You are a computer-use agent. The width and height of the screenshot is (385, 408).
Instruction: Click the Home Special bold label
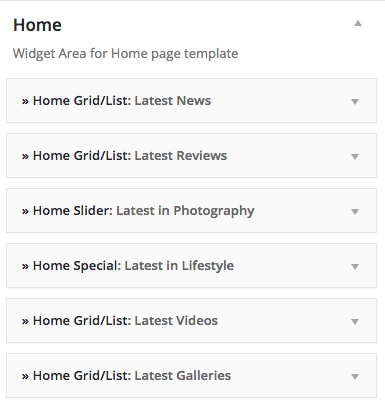(x=77, y=266)
